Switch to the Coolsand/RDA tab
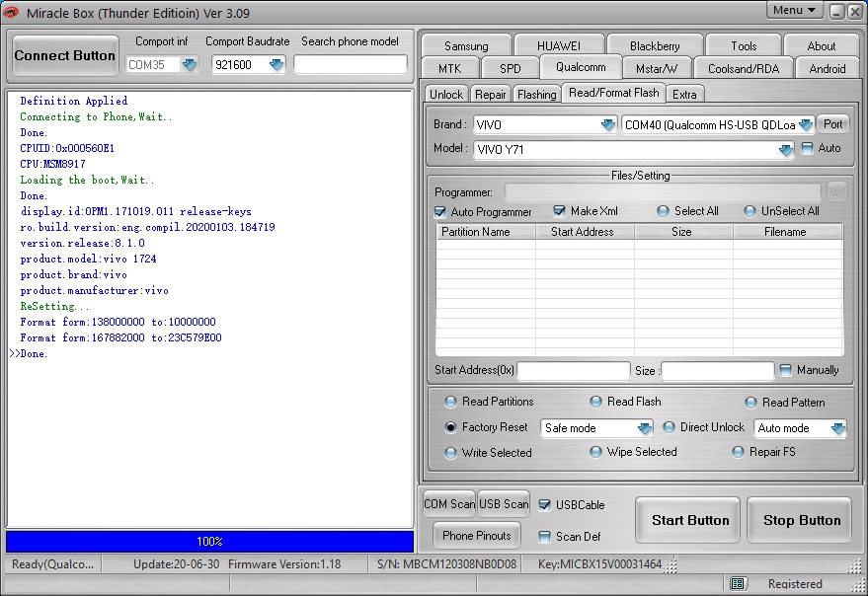This screenshot has width=868, height=596. click(744, 69)
